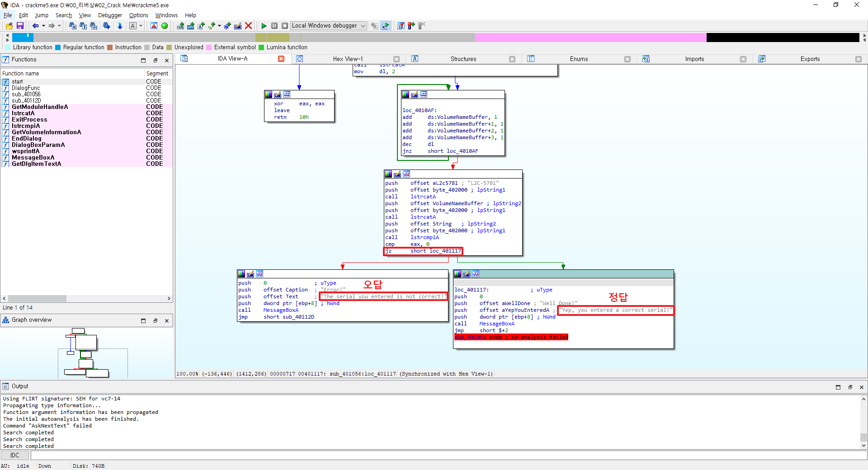Image resolution: width=868 pixels, height=470 pixels.
Task: Open the Local Windows debugger dropdown
Action: (x=328, y=26)
